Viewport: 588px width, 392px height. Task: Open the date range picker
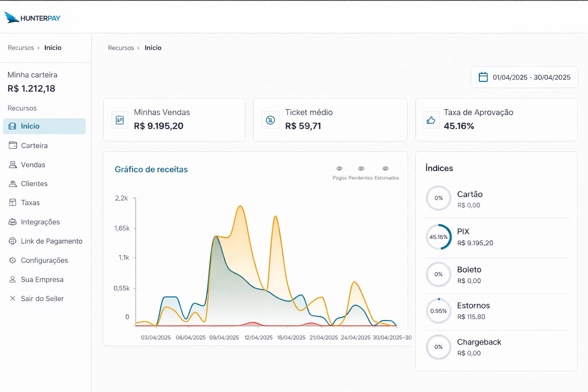[524, 77]
